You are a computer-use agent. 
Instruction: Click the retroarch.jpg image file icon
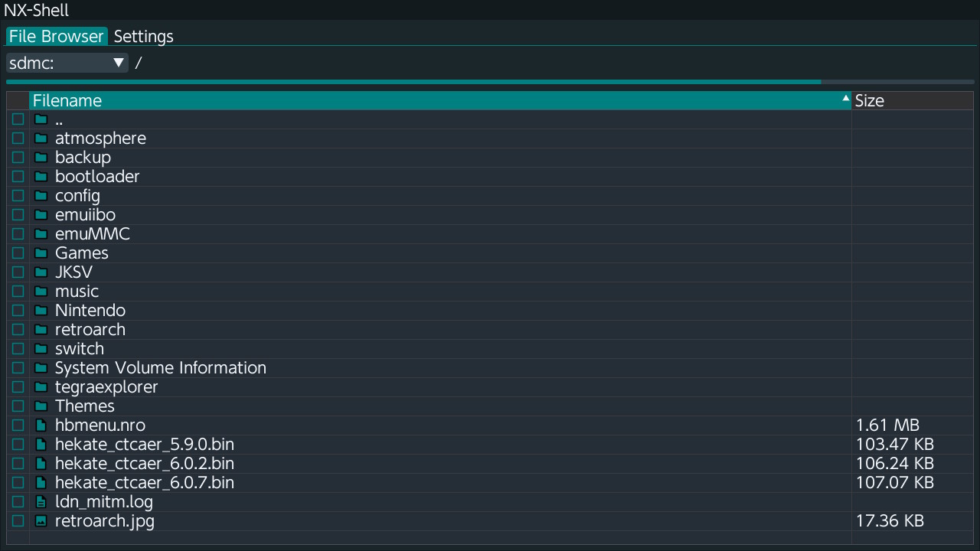(x=41, y=521)
